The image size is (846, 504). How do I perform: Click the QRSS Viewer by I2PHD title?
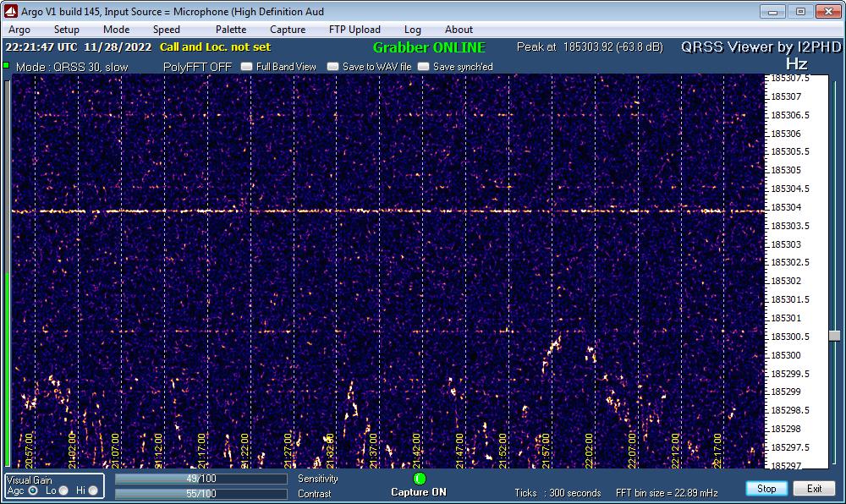(761, 47)
